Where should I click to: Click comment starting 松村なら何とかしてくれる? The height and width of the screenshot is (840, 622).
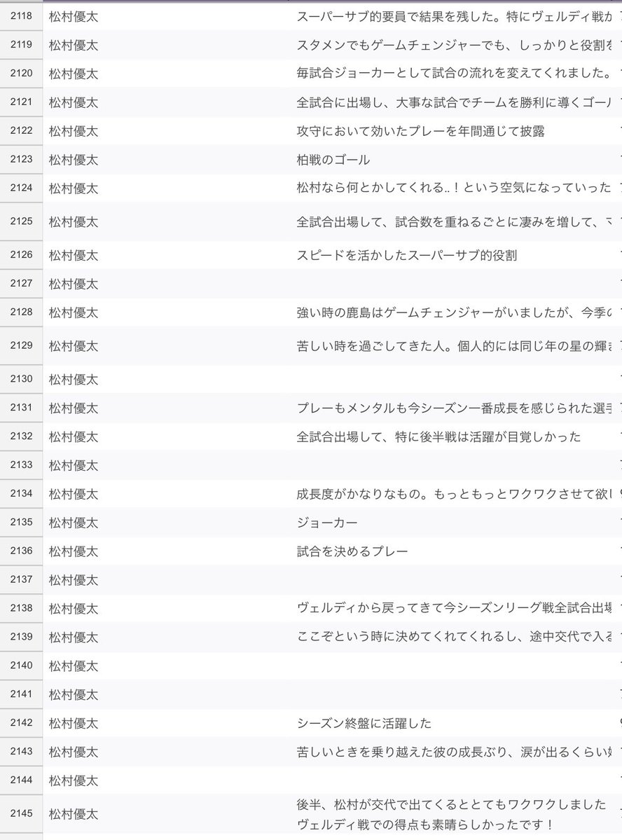pos(455,188)
